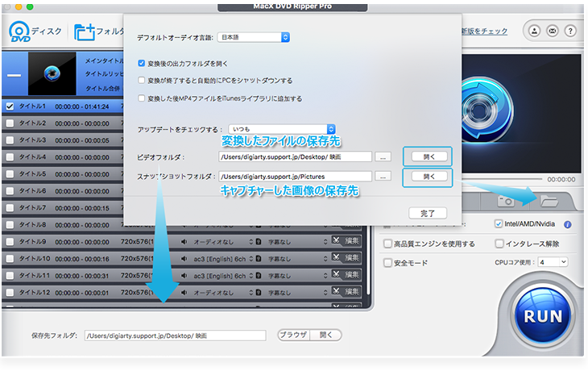Open ac3 English audio dropdown for タイトル10
The image size is (588, 371).
click(x=223, y=259)
